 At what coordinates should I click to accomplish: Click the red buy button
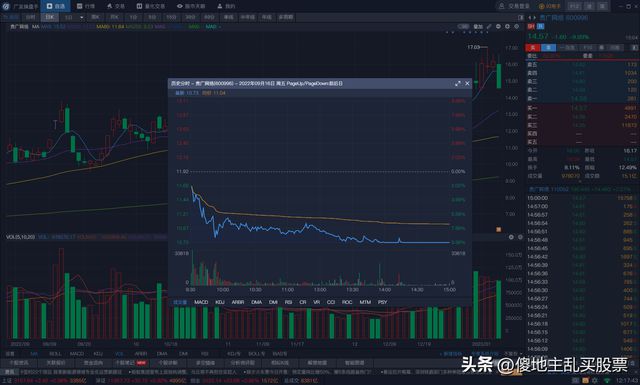(533, 48)
